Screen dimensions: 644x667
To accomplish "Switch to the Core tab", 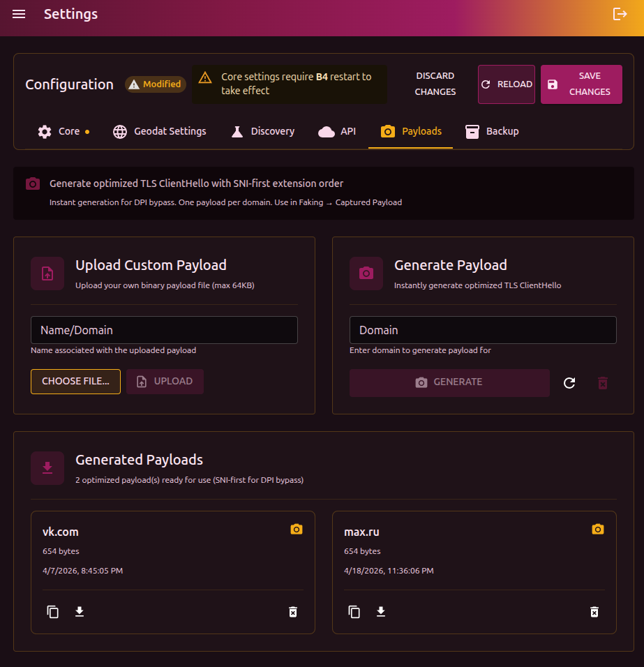I will (63, 132).
